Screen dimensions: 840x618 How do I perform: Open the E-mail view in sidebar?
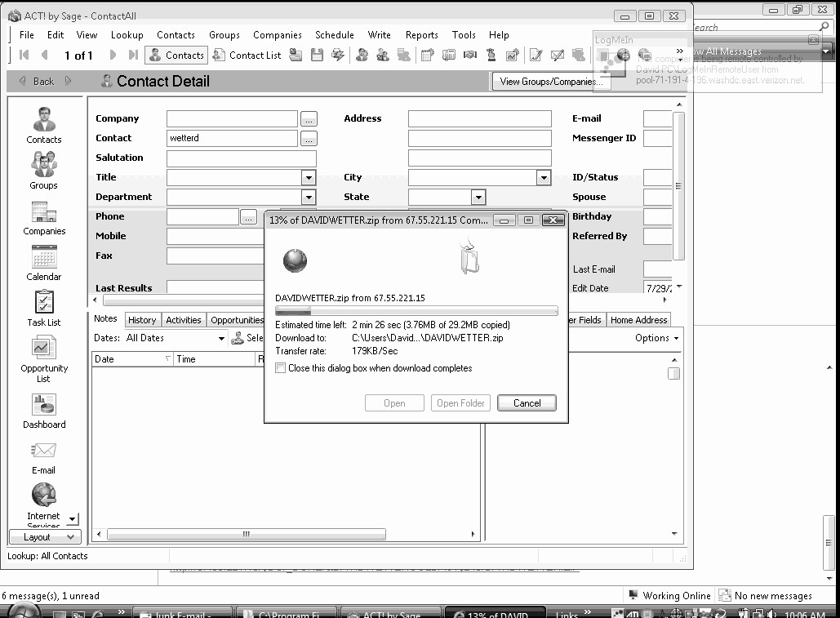coord(44,459)
